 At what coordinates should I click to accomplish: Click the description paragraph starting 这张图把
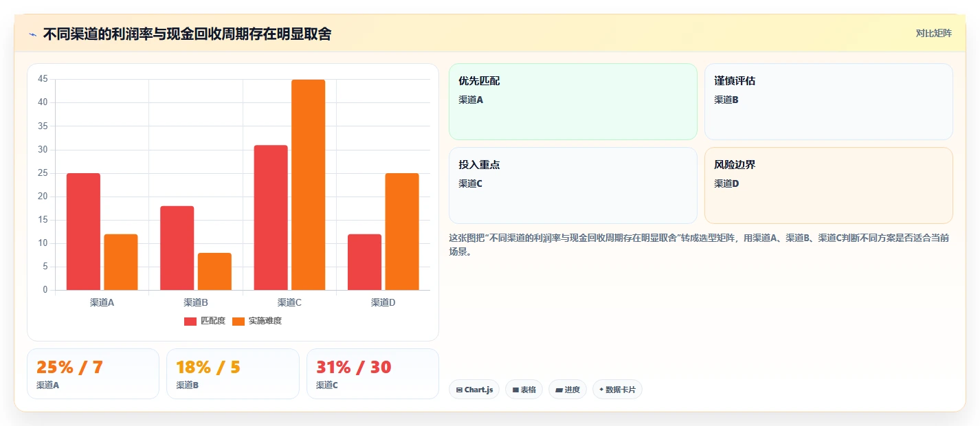pyautogui.click(x=698, y=245)
